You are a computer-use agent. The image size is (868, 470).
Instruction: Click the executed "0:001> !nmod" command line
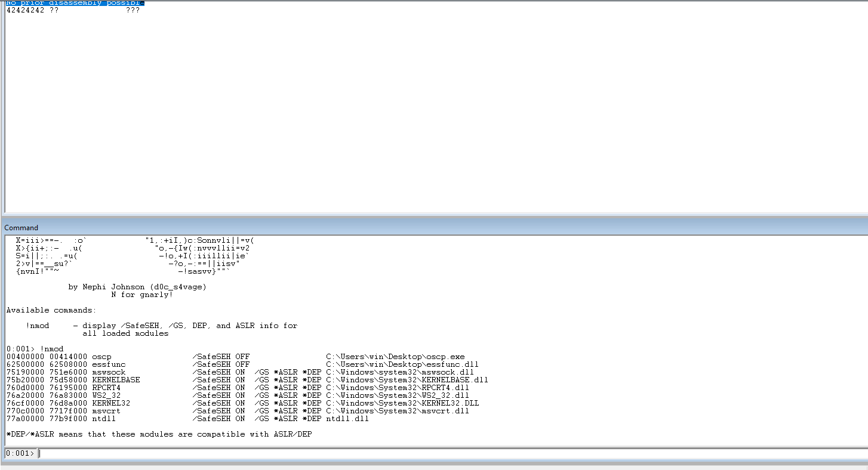click(x=35, y=348)
